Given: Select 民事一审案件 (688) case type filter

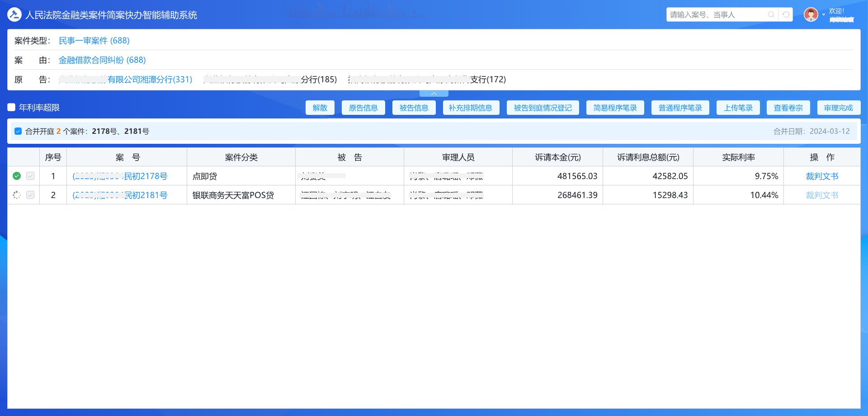Looking at the screenshot, I should pyautogui.click(x=94, y=41).
